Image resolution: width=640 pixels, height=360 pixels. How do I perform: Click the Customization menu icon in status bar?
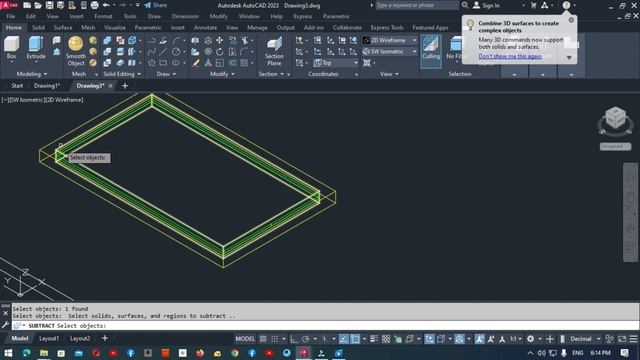coord(633,339)
